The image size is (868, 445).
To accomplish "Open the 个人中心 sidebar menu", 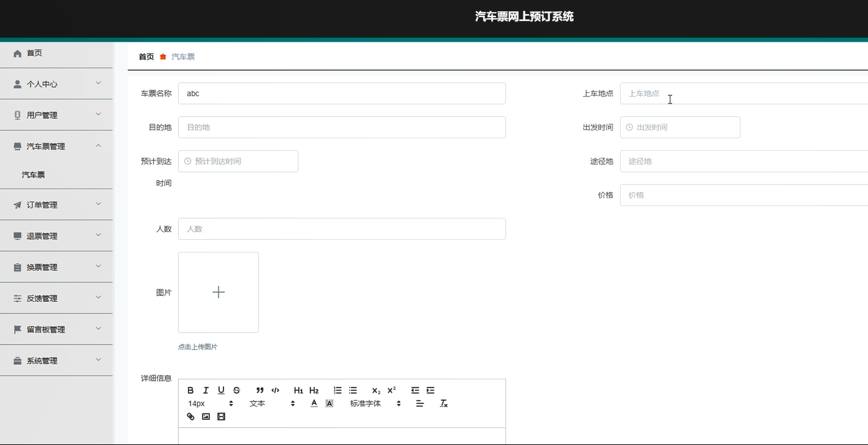I will (56, 84).
